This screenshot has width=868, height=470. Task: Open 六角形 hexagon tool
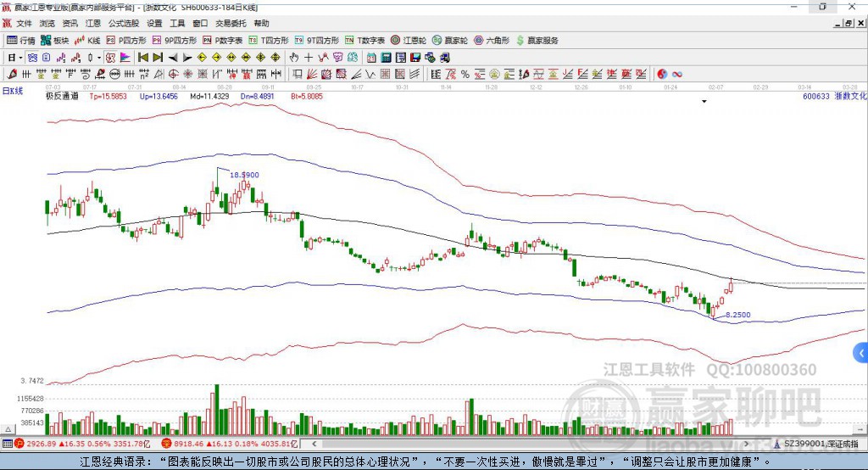492,41
